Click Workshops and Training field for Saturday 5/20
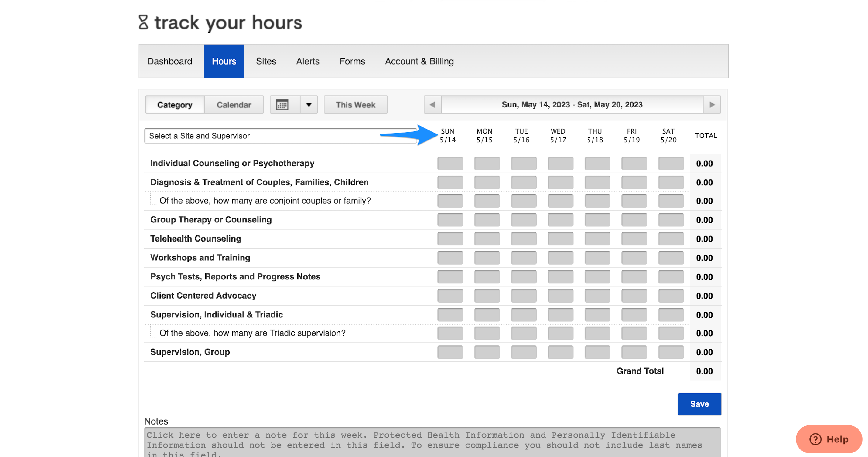The height and width of the screenshot is (457, 868). click(x=671, y=258)
